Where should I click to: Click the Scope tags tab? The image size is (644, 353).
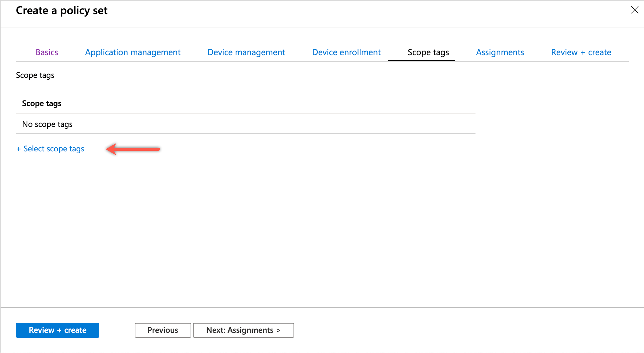428,52
